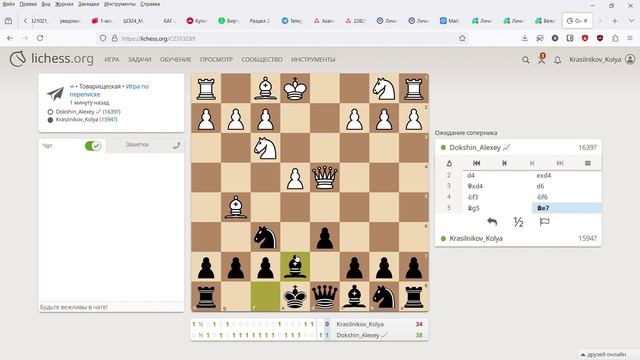The width and height of the screenshot is (640, 360).
Task: Click Krasilnikov_Kolya name in right panel
Action: pyautogui.click(x=476, y=238)
